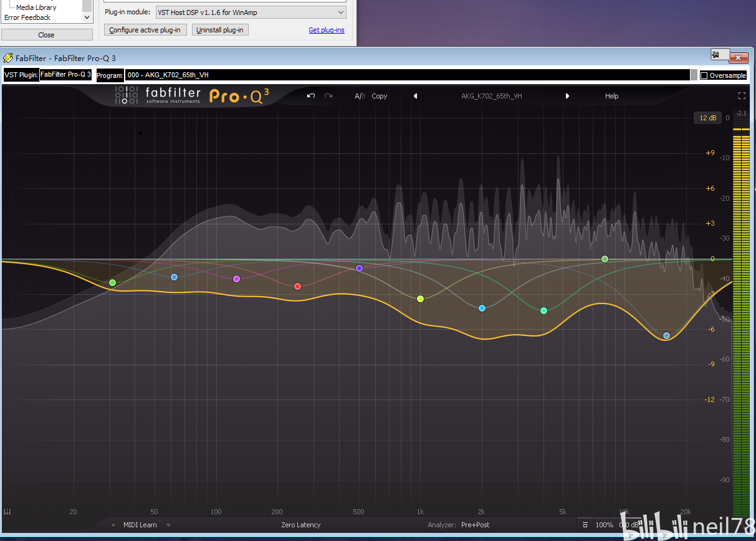The image size is (756, 541).
Task: Select the violet EQ band node near 500 Hz
Action: (359, 268)
